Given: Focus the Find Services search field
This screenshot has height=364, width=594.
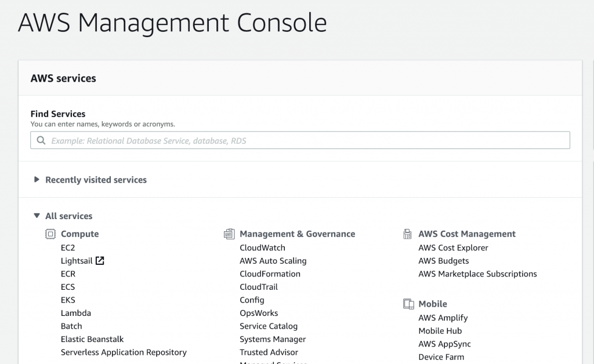Looking at the screenshot, I should (300, 140).
